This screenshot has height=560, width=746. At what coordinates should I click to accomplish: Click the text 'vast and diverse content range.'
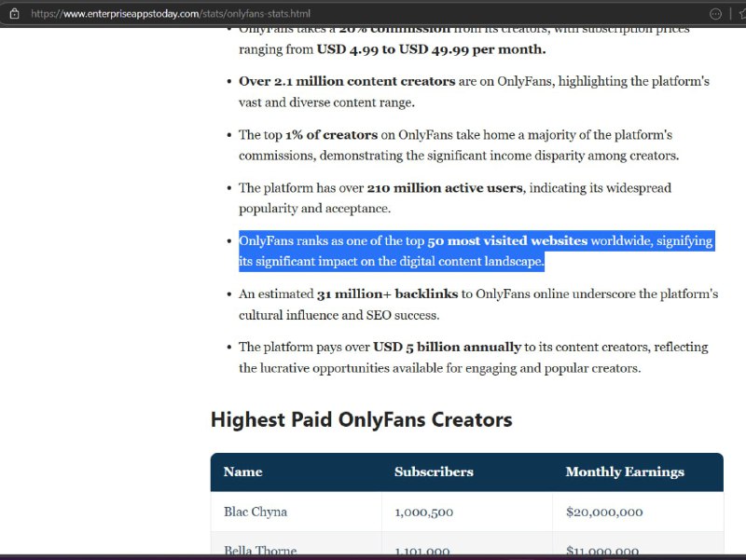click(326, 102)
